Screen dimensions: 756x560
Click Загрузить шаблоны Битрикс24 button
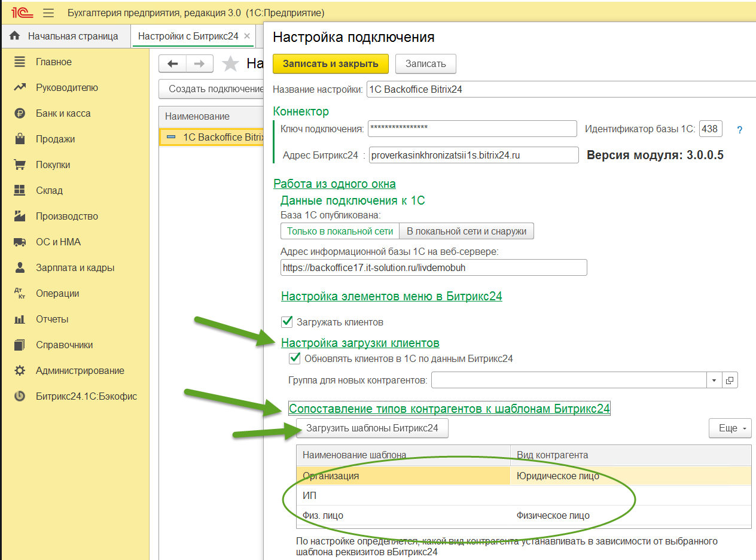click(372, 428)
